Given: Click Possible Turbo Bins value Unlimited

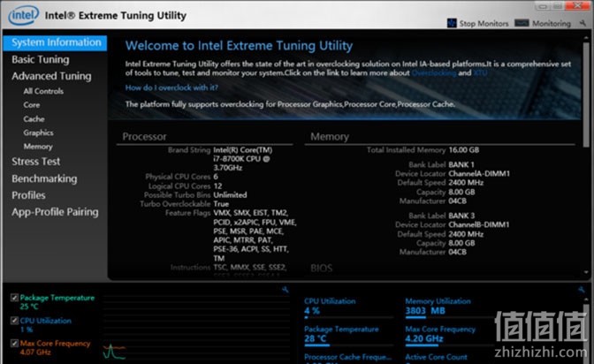Looking at the screenshot, I should (230, 195).
